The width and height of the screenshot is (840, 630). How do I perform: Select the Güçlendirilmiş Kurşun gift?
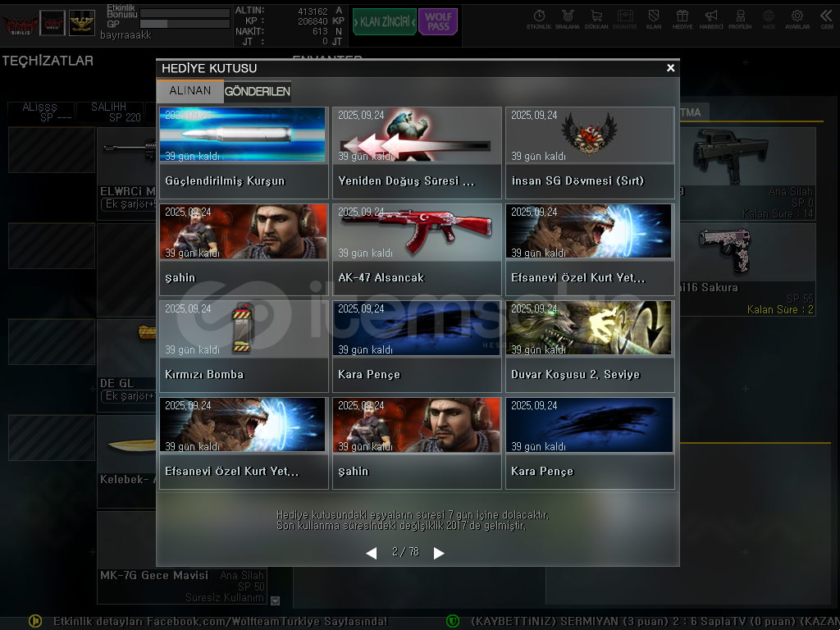click(x=244, y=153)
